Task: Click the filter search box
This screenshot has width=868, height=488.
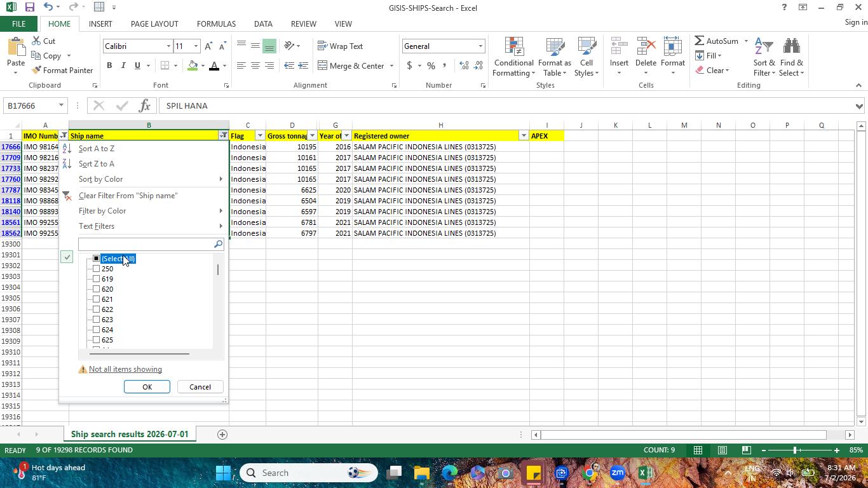Action: click(146, 245)
